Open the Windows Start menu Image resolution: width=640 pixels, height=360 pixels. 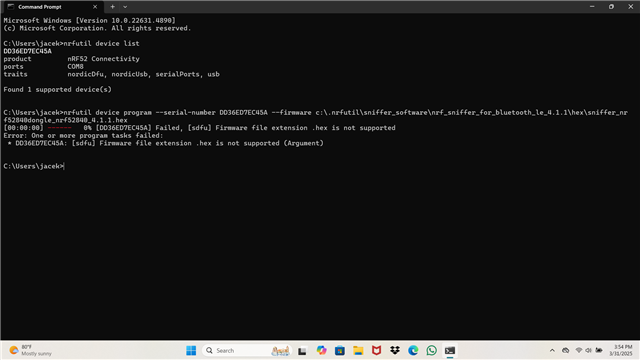191,350
